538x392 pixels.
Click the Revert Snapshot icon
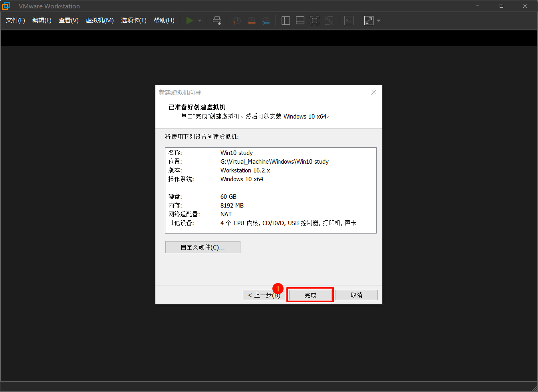tap(251, 20)
